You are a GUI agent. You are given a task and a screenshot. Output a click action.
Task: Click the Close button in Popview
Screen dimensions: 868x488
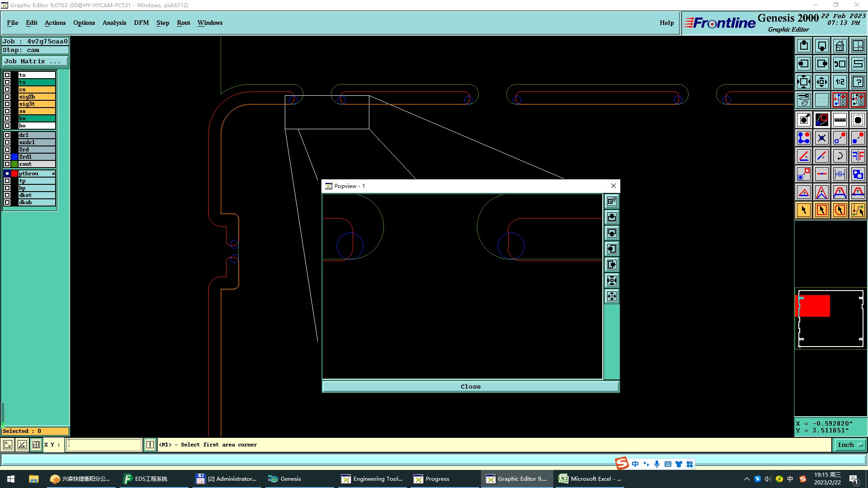point(470,386)
